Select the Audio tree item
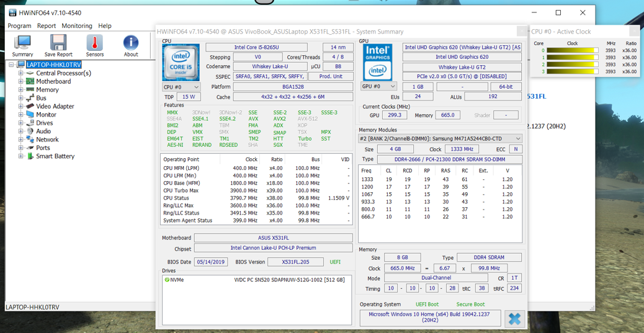The image size is (644, 333). (x=43, y=131)
